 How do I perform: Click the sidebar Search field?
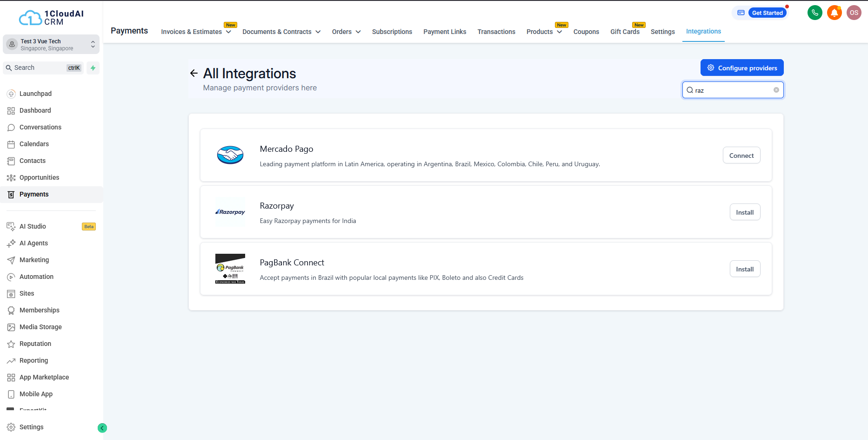[43, 68]
